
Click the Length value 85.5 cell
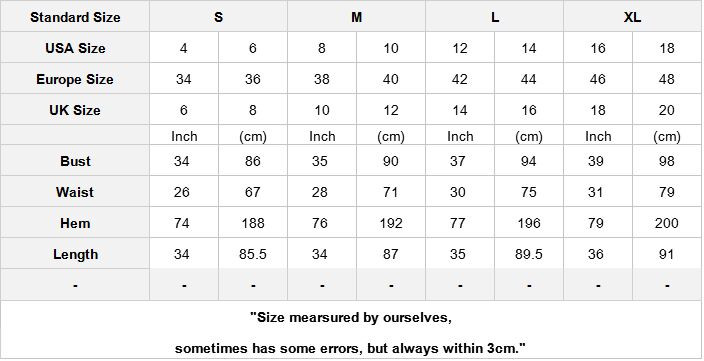(253, 254)
